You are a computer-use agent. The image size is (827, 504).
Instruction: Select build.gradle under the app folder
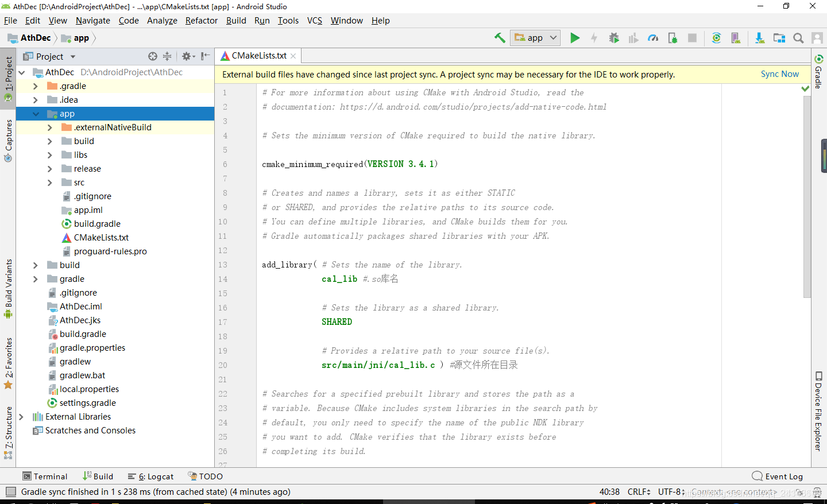tap(97, 224)
